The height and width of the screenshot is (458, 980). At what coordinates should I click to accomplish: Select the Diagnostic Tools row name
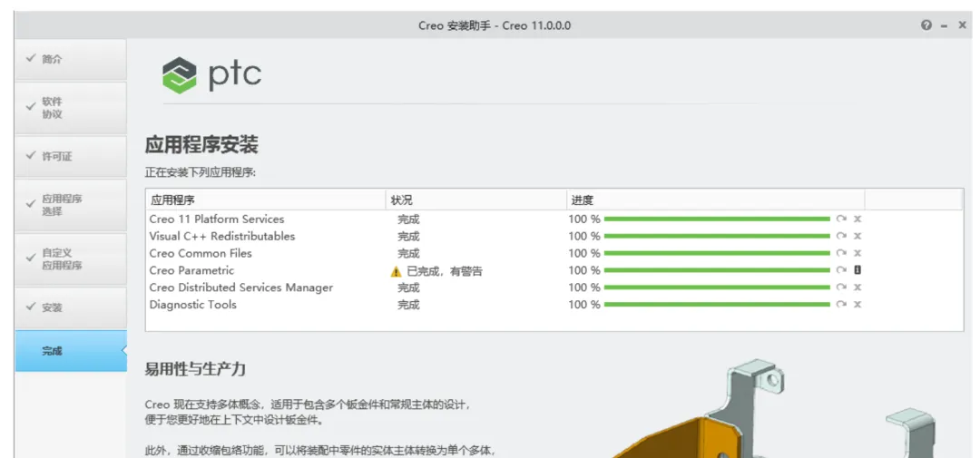(x=193, y=305)
